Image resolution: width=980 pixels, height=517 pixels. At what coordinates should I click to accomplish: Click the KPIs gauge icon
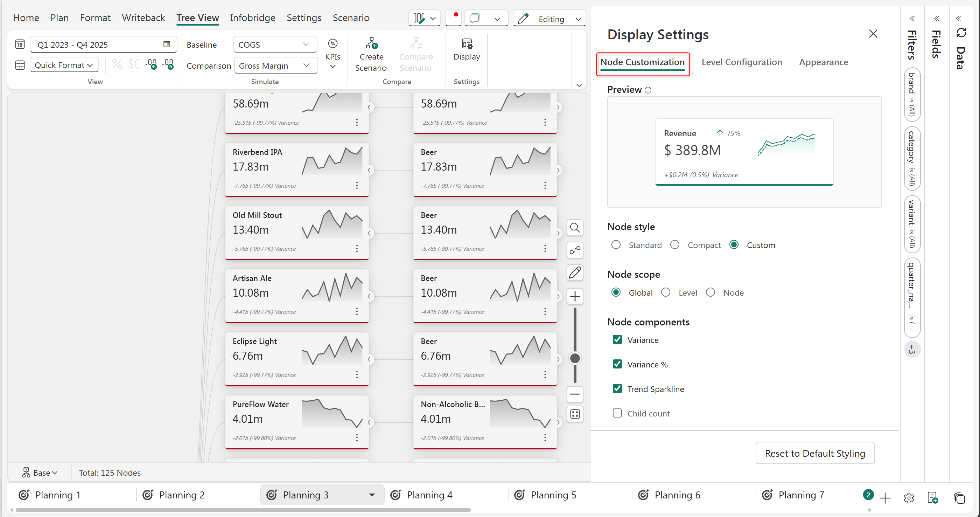332,44
